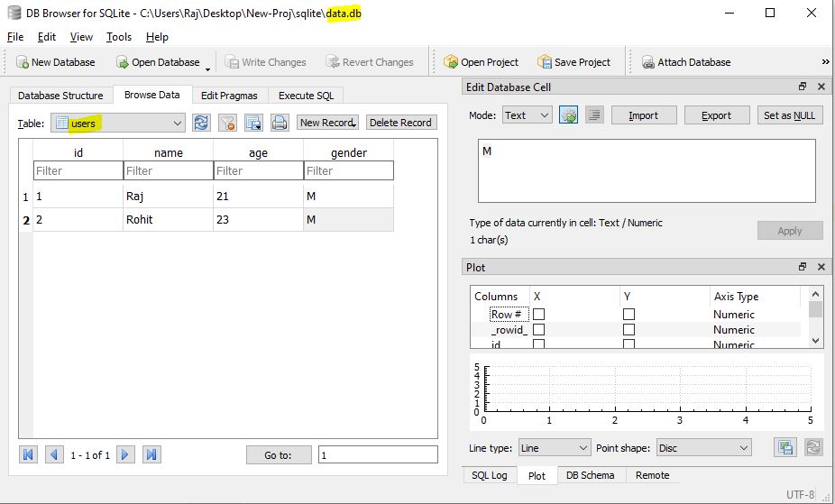Open the Tools menu
835x504 pixels.
tap(119, 37)
